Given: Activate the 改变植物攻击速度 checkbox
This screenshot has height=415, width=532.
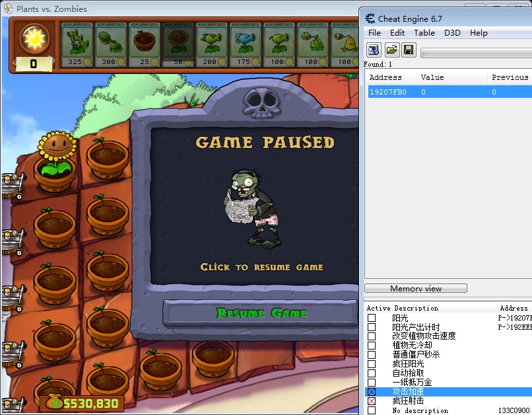Looking at the screenshot, I should click(372, 336).
